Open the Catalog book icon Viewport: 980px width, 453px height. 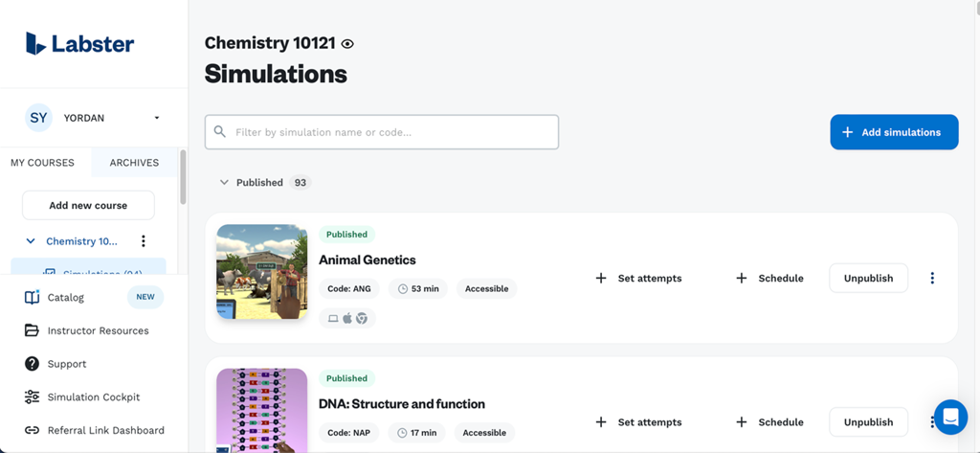(x=32, y=298)
